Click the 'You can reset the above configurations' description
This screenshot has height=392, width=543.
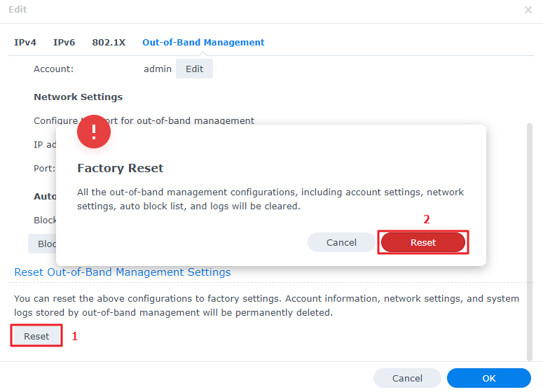coord(266,305)
